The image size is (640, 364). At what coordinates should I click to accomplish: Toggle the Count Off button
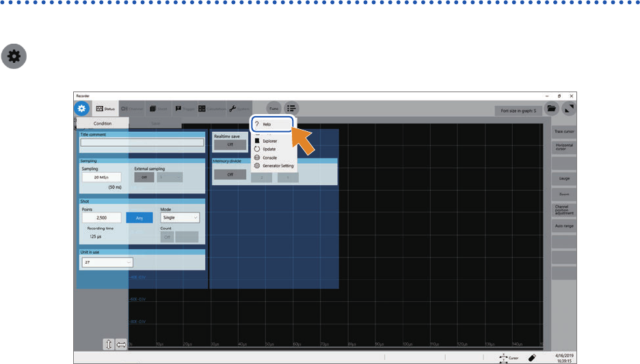167,237
